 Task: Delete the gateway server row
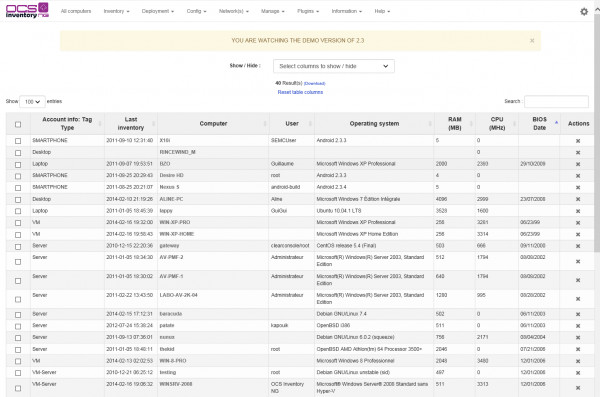click(x=578, y=246)
